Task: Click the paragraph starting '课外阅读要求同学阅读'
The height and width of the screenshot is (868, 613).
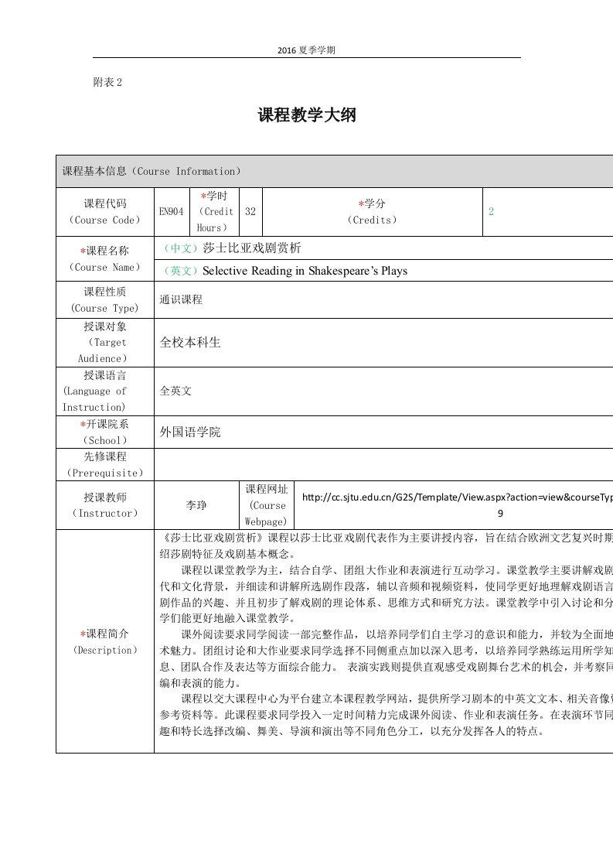Action: coord(387,659)
